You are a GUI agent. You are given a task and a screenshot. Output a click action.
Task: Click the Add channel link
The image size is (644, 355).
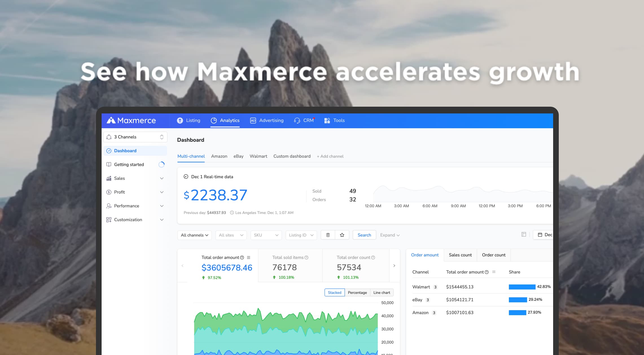330,156
